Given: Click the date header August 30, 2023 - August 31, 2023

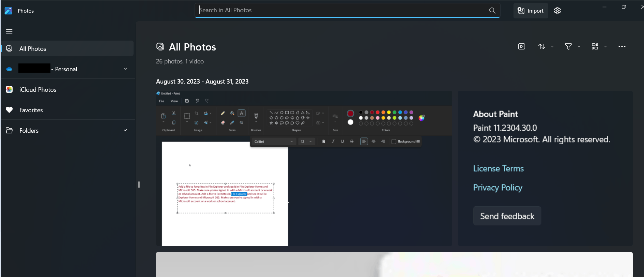Looking at the screenshot, I should [x=202, y=82].
